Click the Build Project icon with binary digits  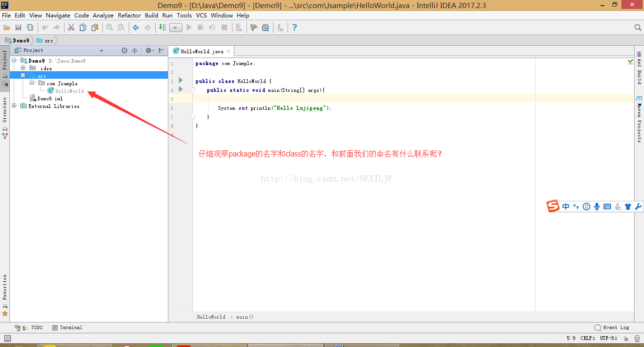pos(162,27)
